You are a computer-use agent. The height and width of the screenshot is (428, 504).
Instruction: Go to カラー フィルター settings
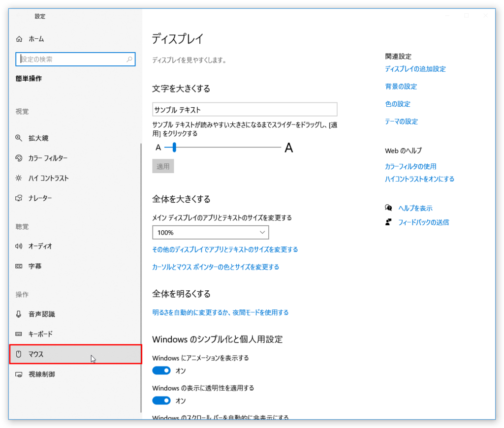(75, 158)
